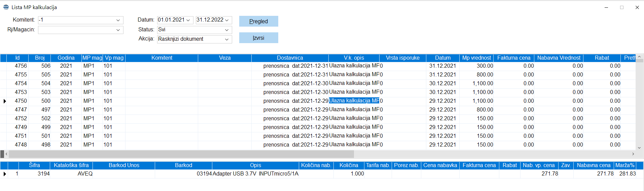644x191 pixels.
Task: Click the horizontal scroll right arrow
Action: pos(633,154)
